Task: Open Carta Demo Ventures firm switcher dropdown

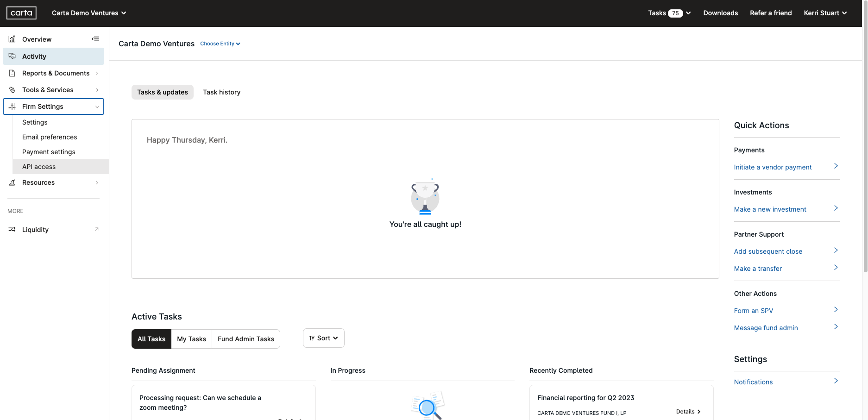Action: point(89,13)
